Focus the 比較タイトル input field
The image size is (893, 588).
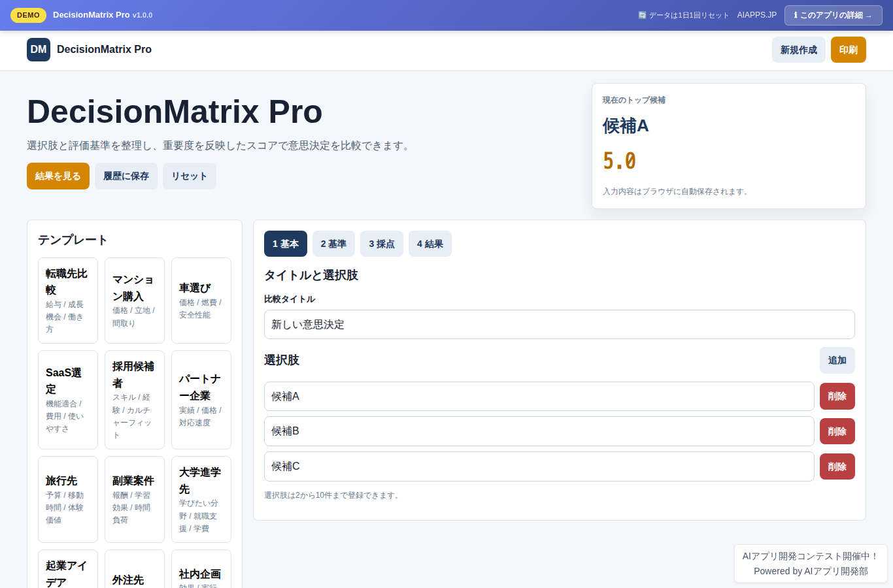(x=560, y=325)
